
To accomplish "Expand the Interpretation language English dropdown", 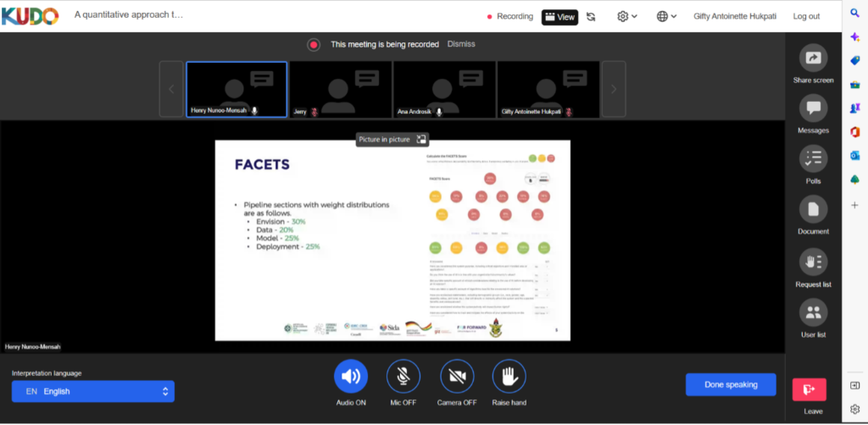I will point(92,391).
